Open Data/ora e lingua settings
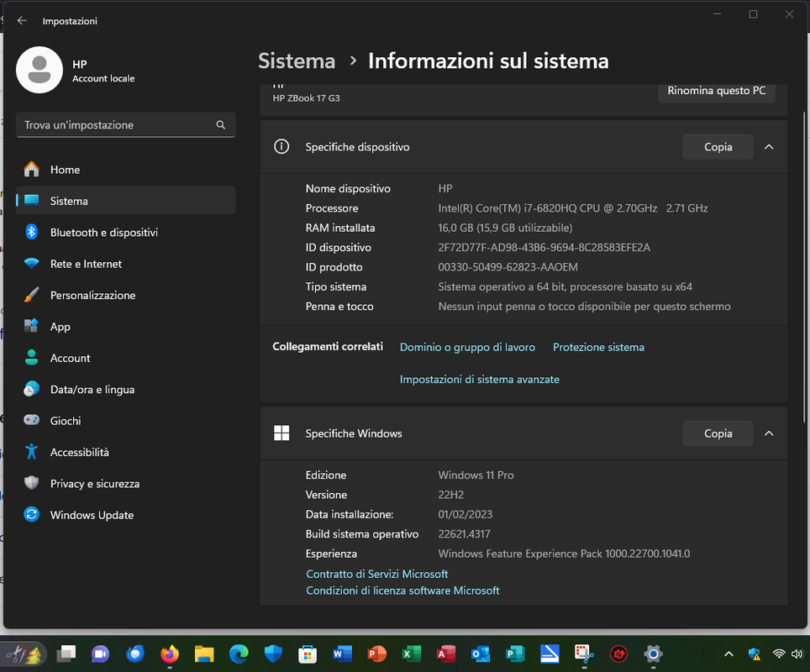 (125, 390)
